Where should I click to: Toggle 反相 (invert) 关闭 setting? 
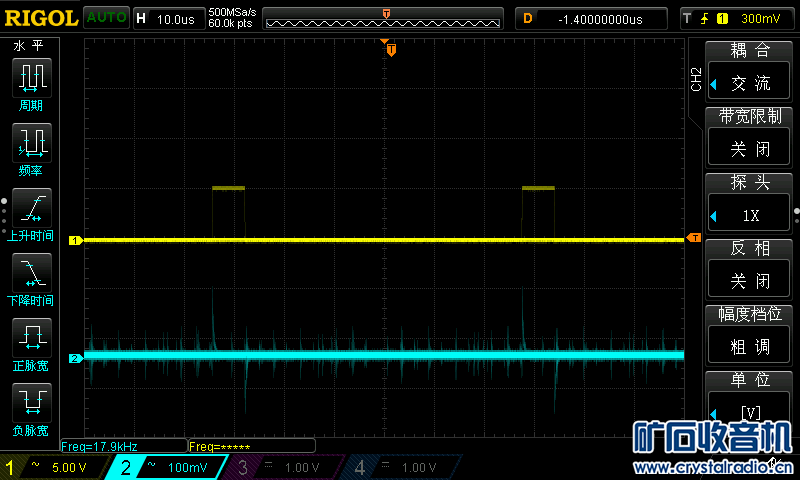[x=749, y=280]
